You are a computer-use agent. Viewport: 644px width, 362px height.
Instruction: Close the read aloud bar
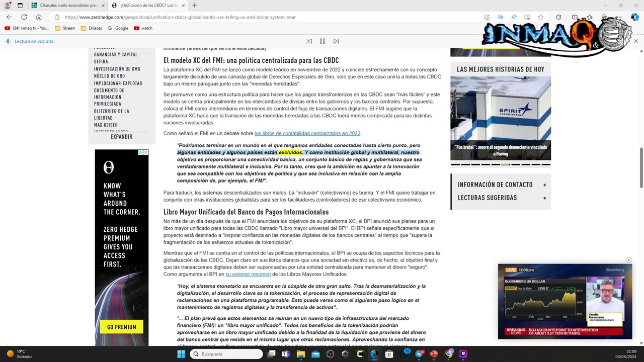(635, 41)
